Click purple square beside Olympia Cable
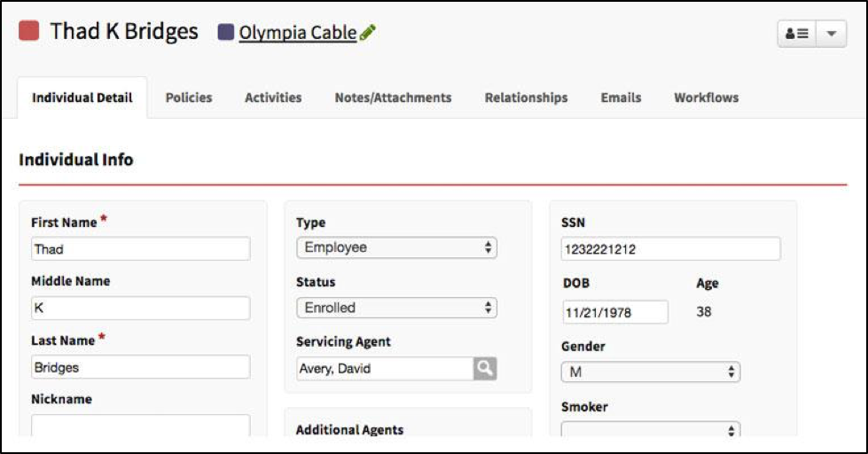Image resolution: width=868 pixels, height=454 pixels. click(x=226, y=32)
